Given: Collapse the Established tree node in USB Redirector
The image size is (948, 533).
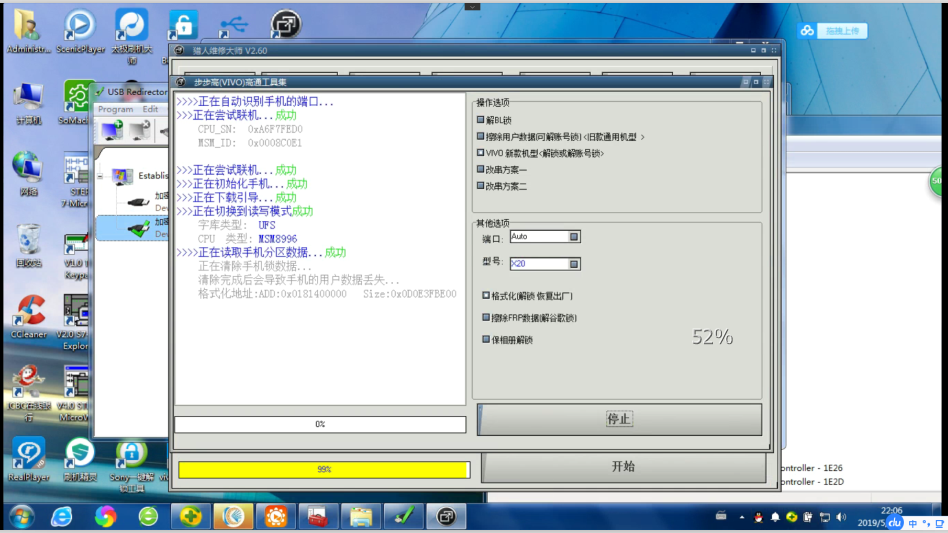Looking at the screenshot, I should [x=100, y=176].
